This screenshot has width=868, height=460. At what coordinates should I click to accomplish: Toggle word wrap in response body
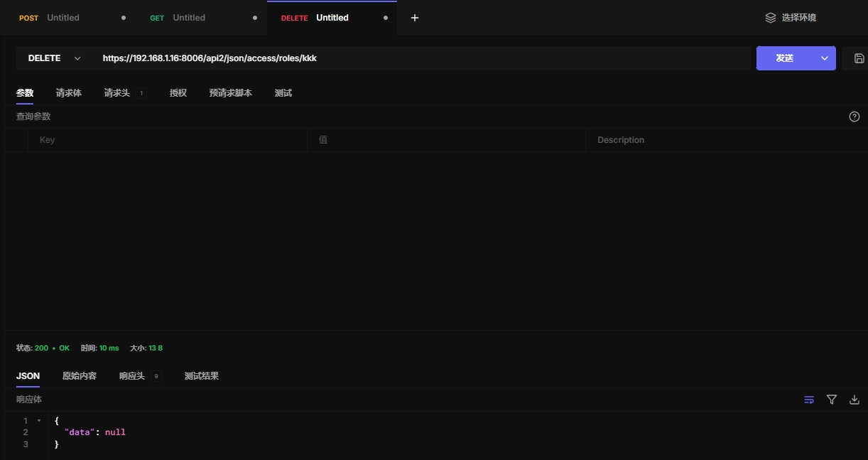809,400
